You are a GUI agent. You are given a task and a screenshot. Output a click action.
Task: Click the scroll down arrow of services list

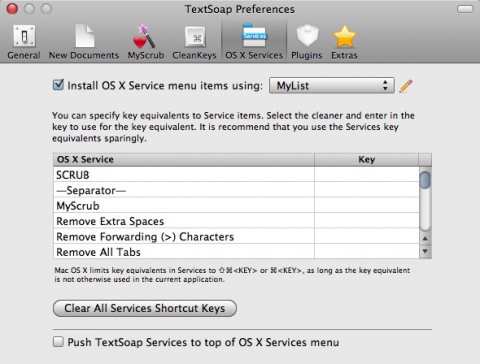click(425, 251)
